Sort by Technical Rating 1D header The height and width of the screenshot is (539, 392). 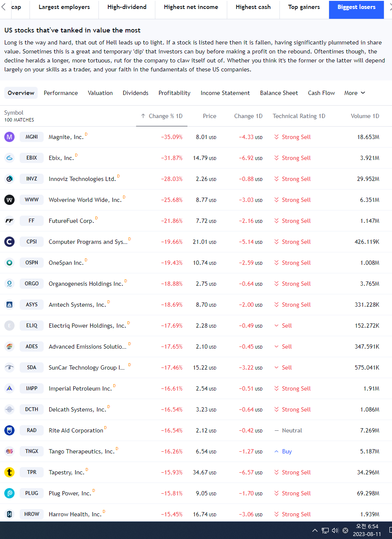point(299,116)
